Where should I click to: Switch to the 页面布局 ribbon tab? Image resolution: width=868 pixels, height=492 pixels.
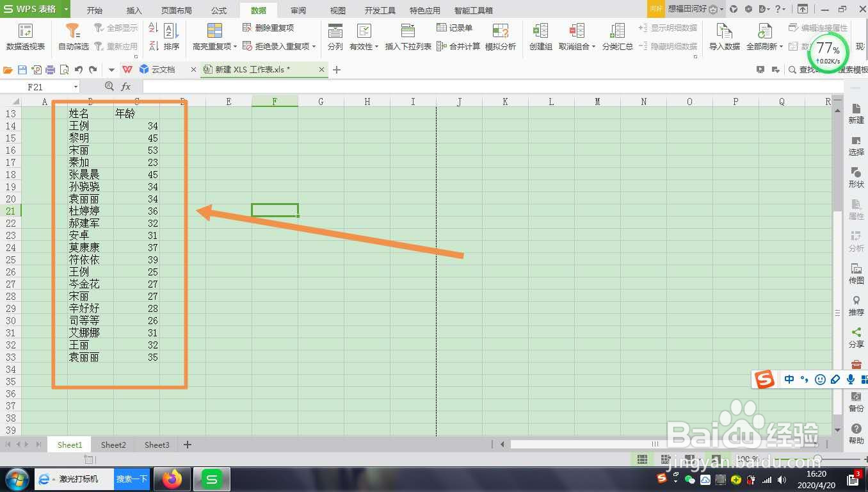click(176, 10)
